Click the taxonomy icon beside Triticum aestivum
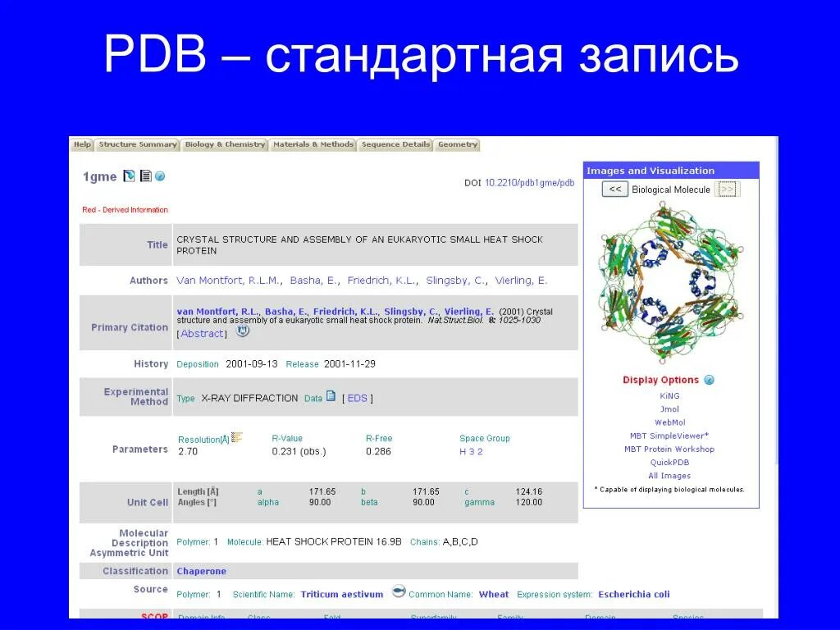Screen dimensions: 840x630 (x=398, y=591)
